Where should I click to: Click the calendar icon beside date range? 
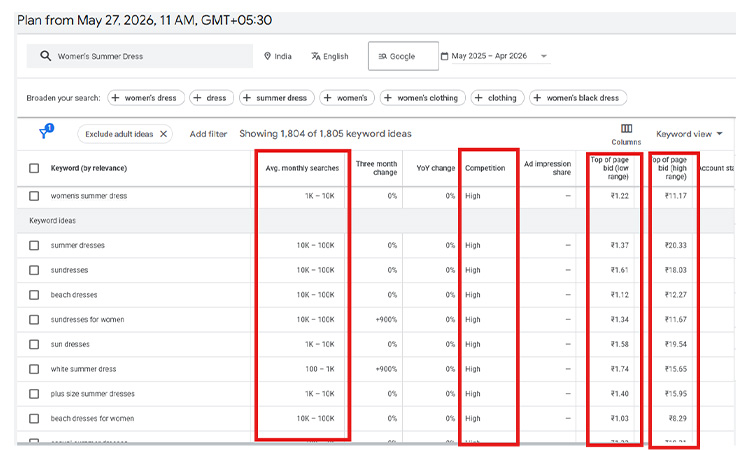point(444,56)
